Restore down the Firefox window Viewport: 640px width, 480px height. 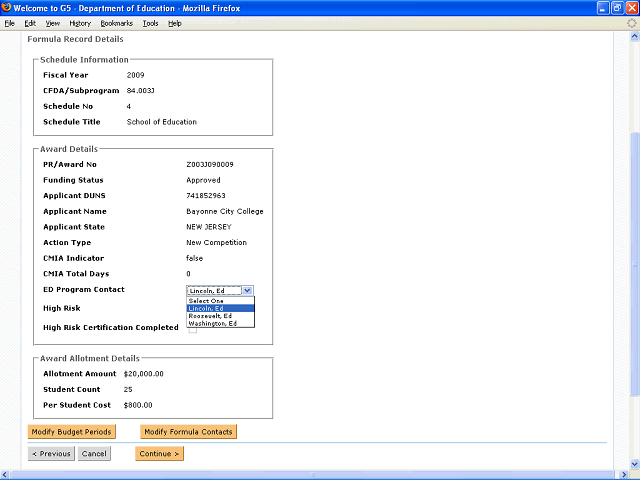617,8
